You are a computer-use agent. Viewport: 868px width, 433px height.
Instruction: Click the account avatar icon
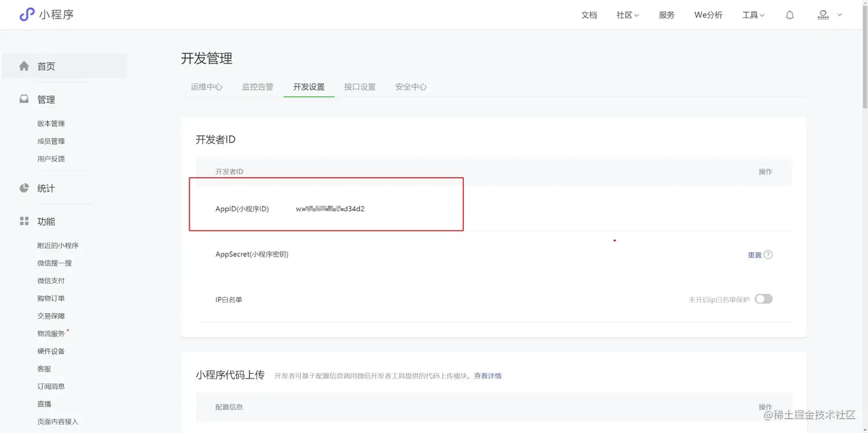pos(822,15)
